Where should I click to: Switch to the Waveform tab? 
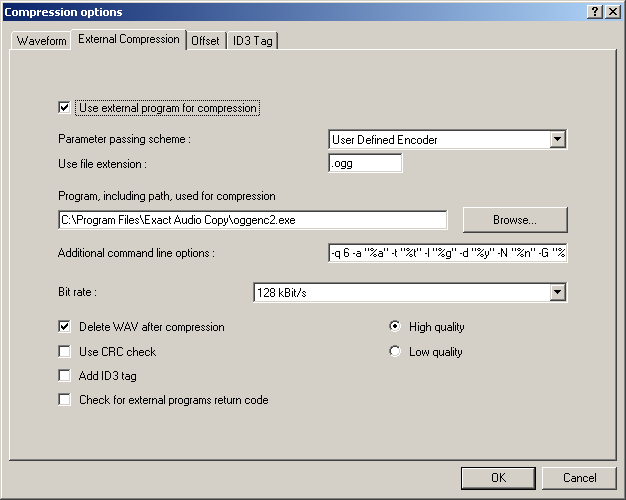(41, 41)
